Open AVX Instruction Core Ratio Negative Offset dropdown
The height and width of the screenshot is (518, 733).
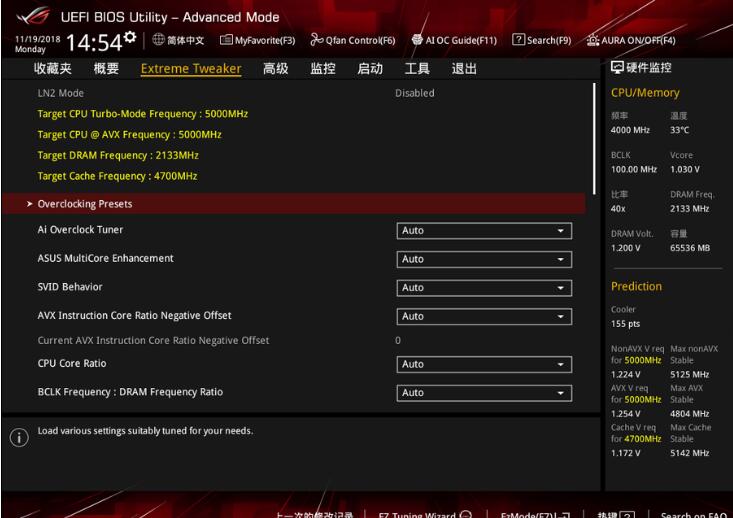click(x=484, y=316)
